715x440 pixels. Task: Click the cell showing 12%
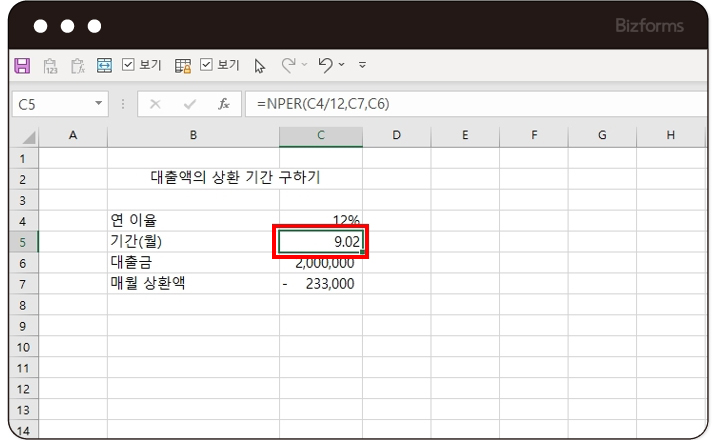321,221
